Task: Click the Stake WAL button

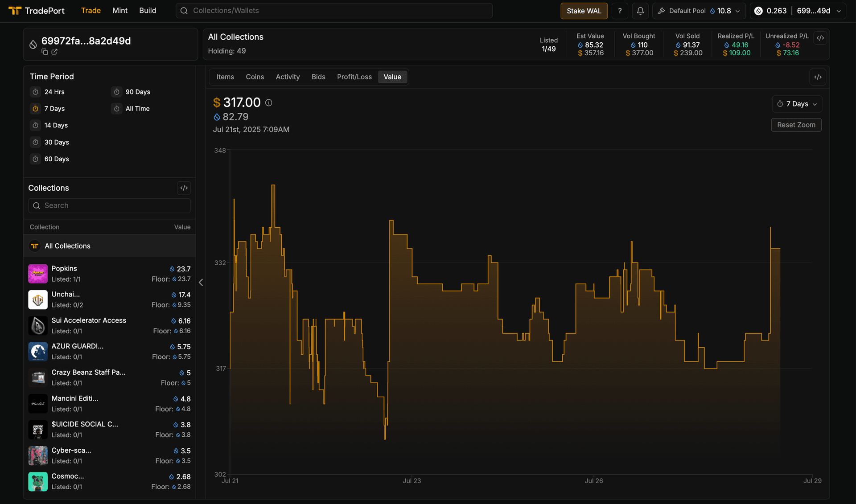Action: coord(584,10)
